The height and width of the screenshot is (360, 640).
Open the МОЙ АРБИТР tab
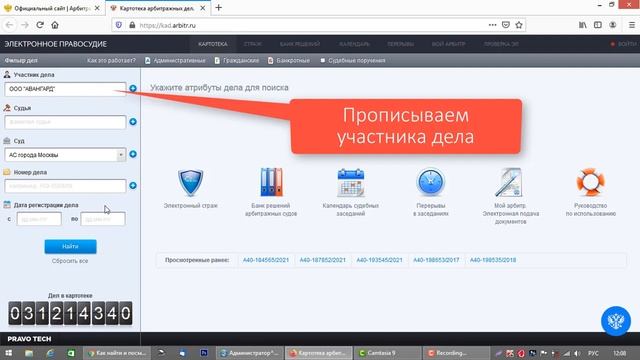click(448, 44)
